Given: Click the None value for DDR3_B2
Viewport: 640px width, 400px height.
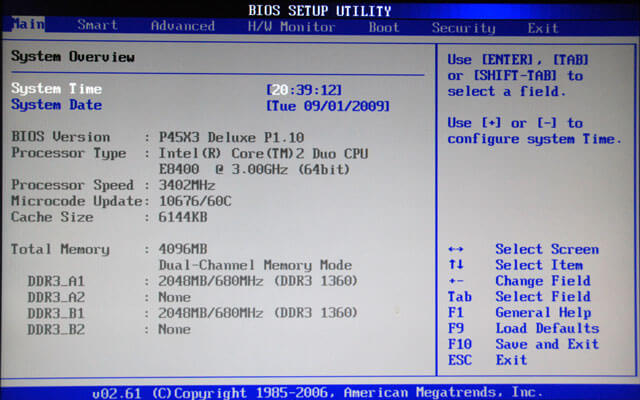Looking at the screenshot, I should [x=174, y=329].
